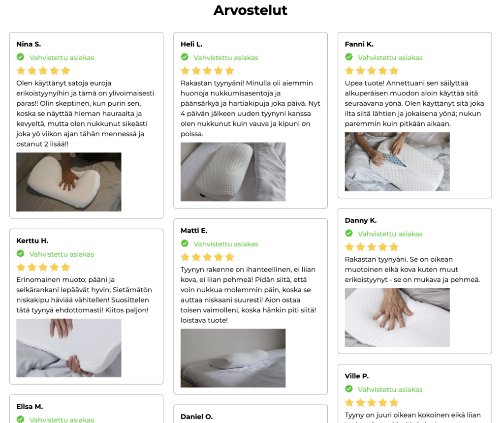Open Nina S.'s pillow photo with hand pressing
Screen dimensions: 504x423
[x=69, y=182]
